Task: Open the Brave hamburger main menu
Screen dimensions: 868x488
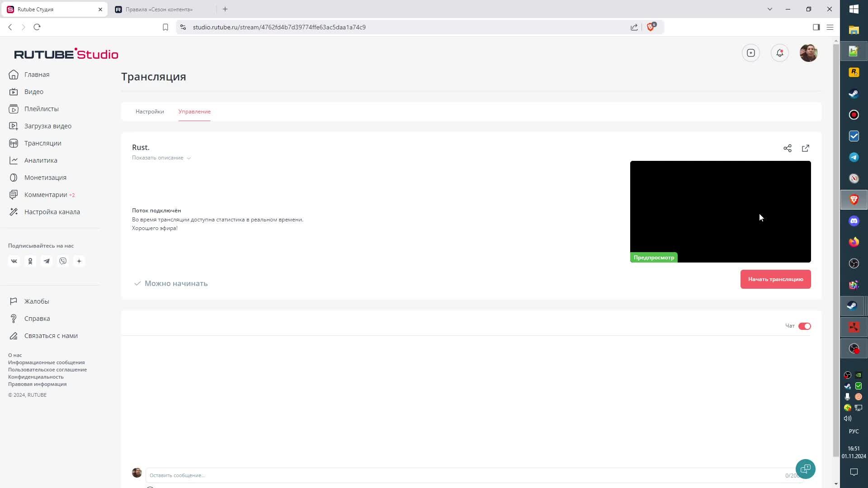Action: tap(830, 27)
